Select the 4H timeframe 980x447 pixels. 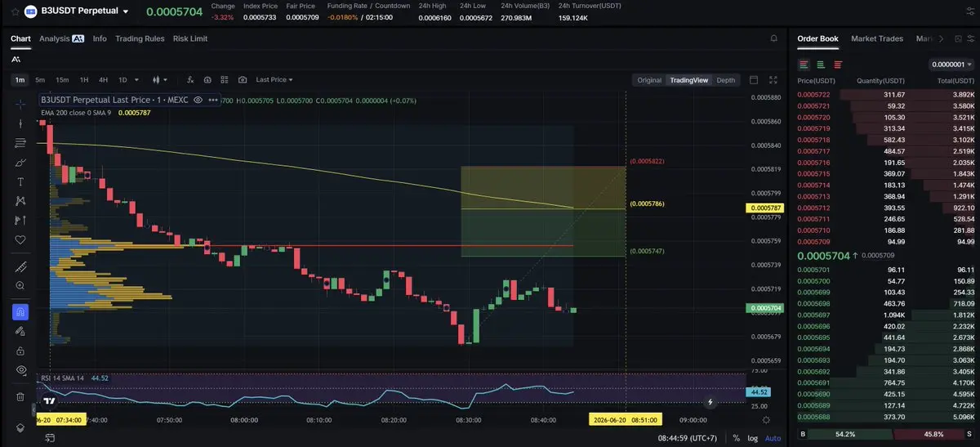coord(104,80)
